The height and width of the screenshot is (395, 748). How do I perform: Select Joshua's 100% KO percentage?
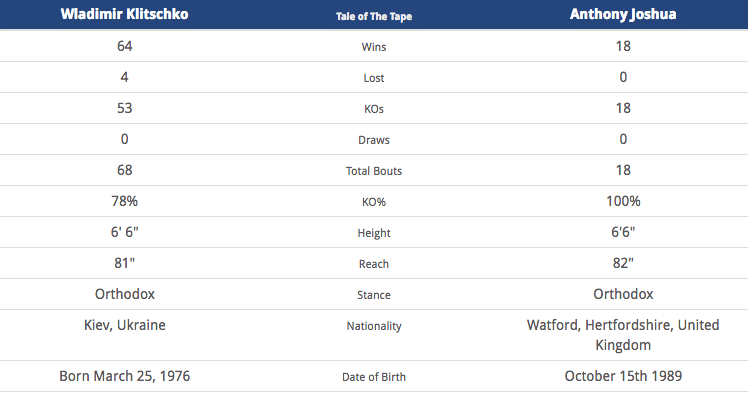tap(623, 201)
